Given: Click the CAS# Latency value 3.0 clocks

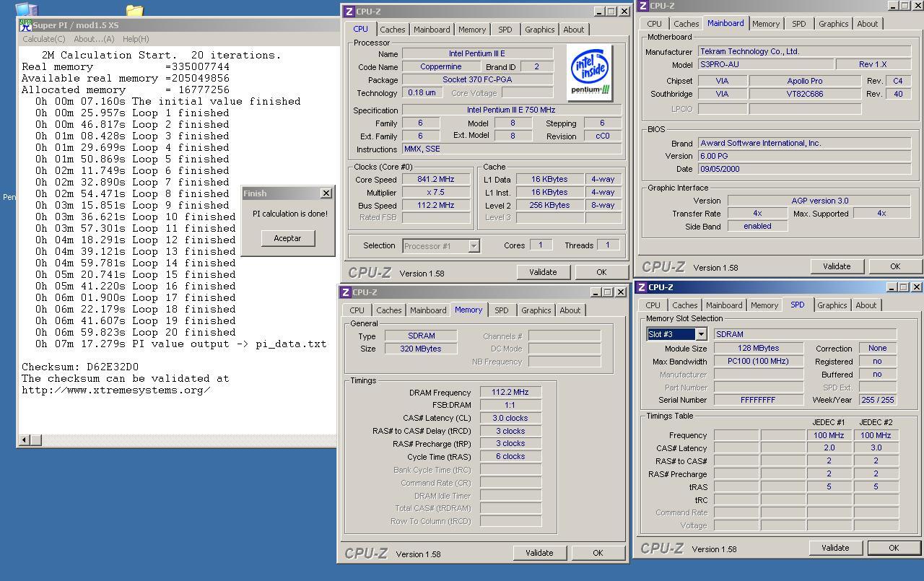Looking at the screenshot, I should click(510, 419).
